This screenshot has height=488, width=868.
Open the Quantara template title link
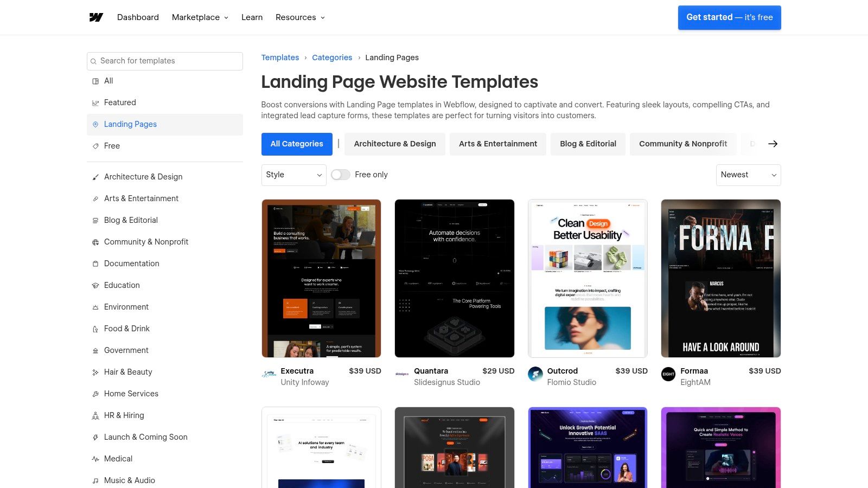[x=431, y=371]
